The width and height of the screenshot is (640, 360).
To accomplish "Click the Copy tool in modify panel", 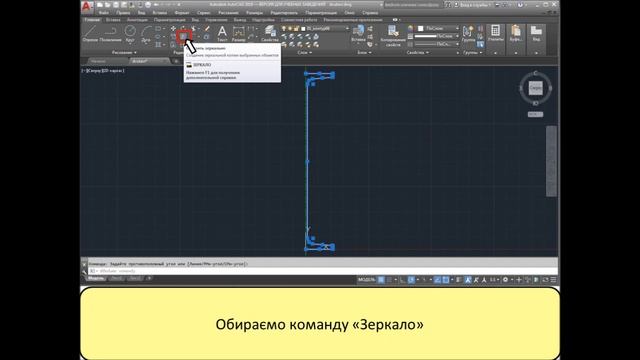I will tap(173, 37).
